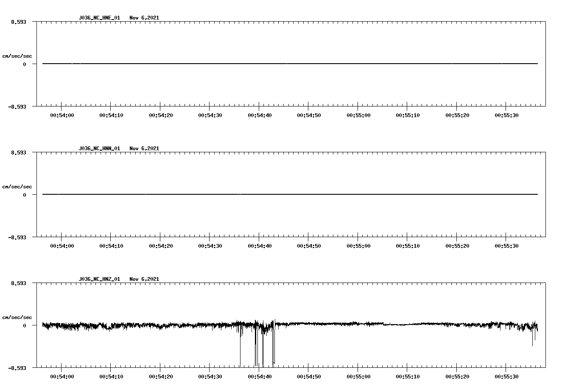The image size is (576, 392).
Task: Click 00:55:10 time label on HNZ plot
Action: (408, 377)
